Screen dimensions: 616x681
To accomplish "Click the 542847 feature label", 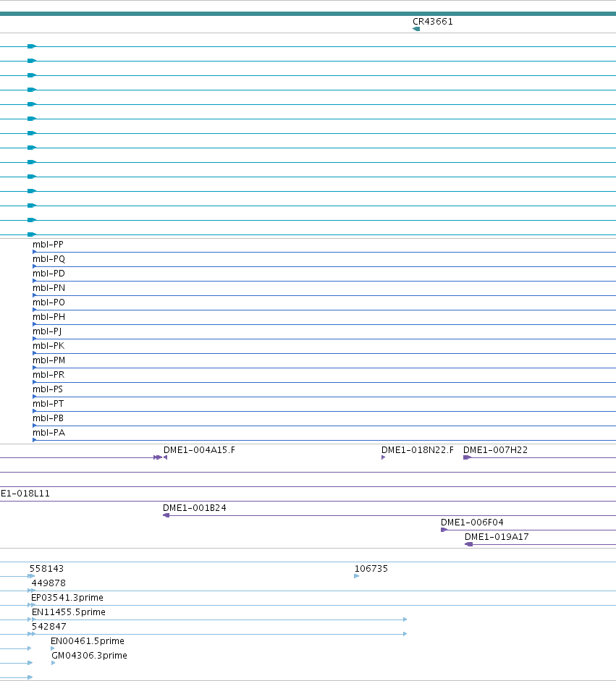I will (x=49, y=627).
